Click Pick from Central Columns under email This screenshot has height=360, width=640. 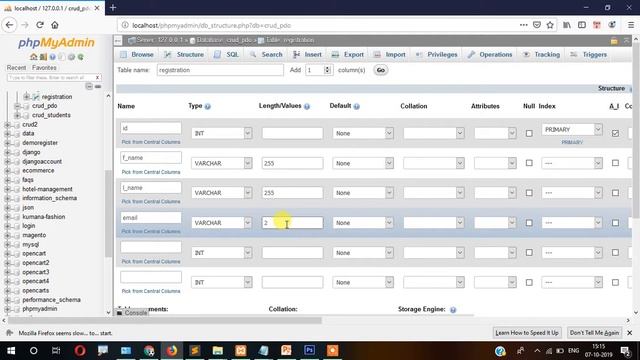coord(151,231)
